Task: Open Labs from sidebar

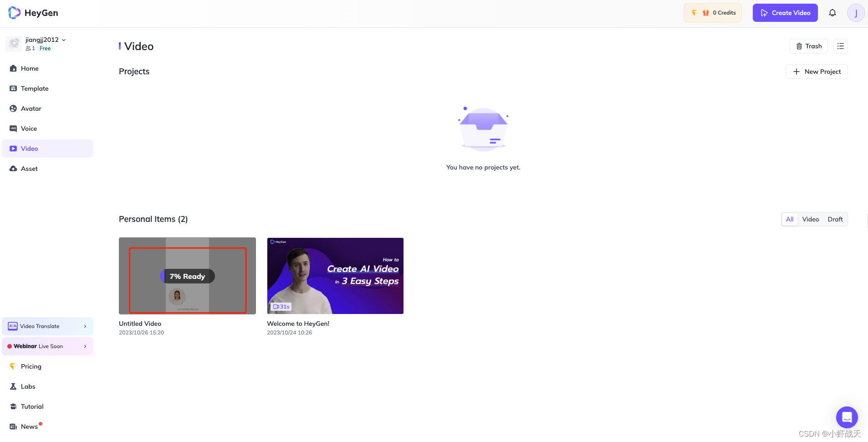Action: (48, 386)
